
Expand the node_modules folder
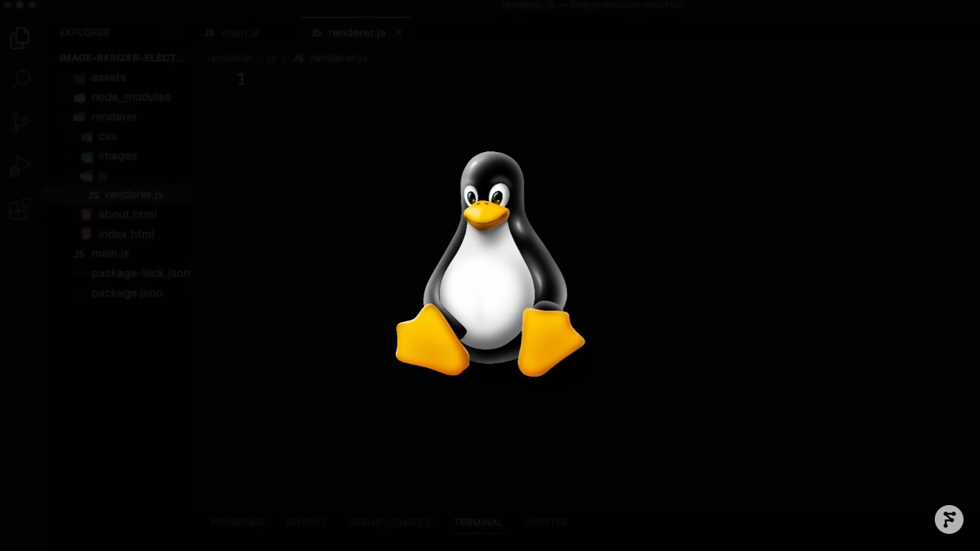tap(130, 97)
